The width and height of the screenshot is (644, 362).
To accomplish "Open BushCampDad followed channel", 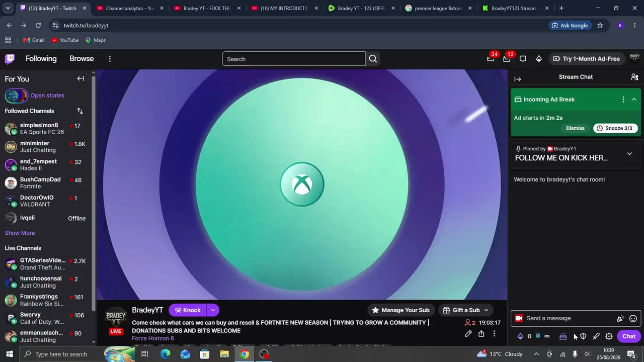I will 45,183.
